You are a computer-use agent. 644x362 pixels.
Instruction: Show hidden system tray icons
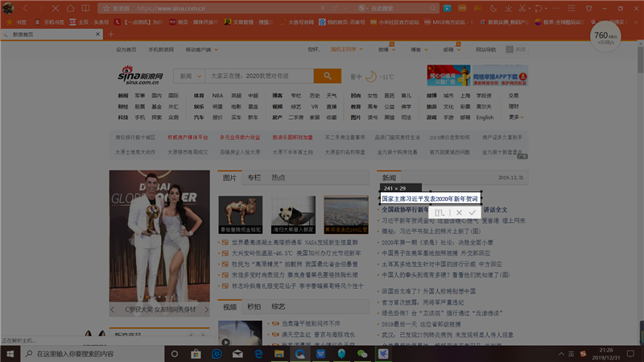tap(561, 354)
